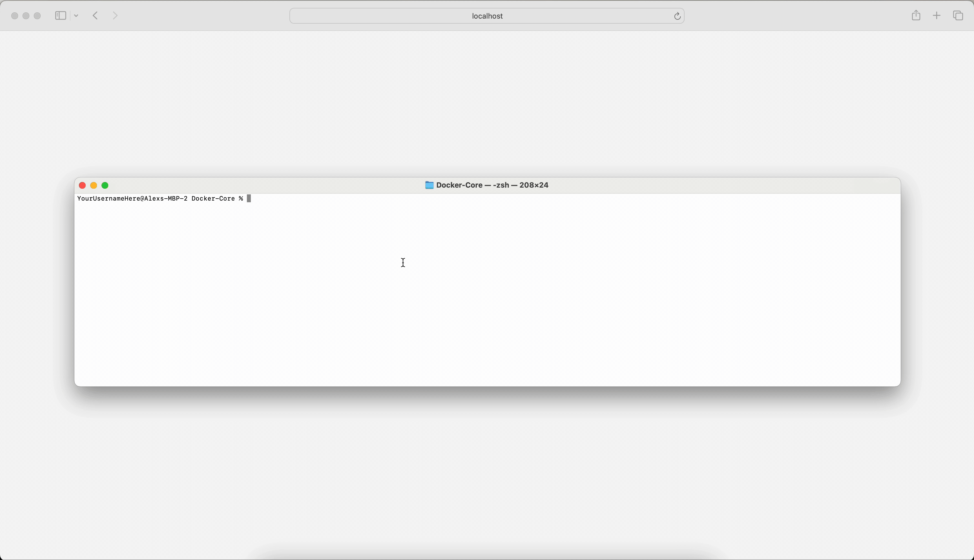Open the share menu for localhost
Image resolution: width=974 pixels, height=560 pixels.
click(916, 15)
